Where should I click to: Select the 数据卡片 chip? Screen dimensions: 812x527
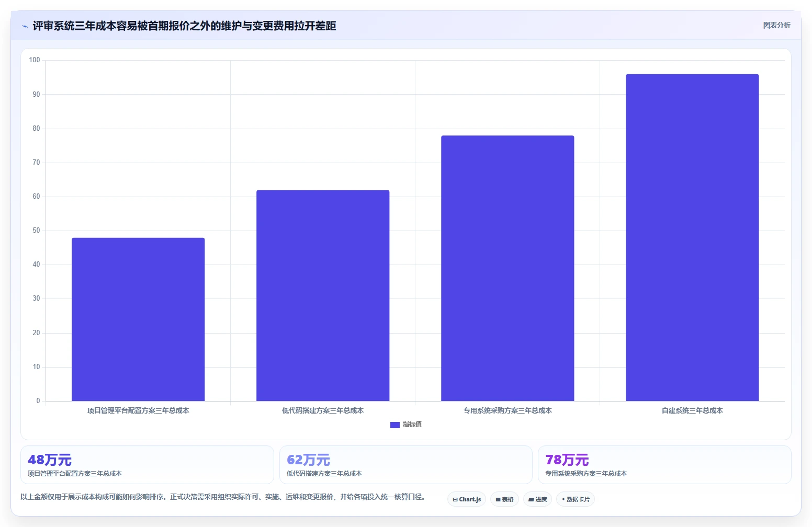pos(576,499)
